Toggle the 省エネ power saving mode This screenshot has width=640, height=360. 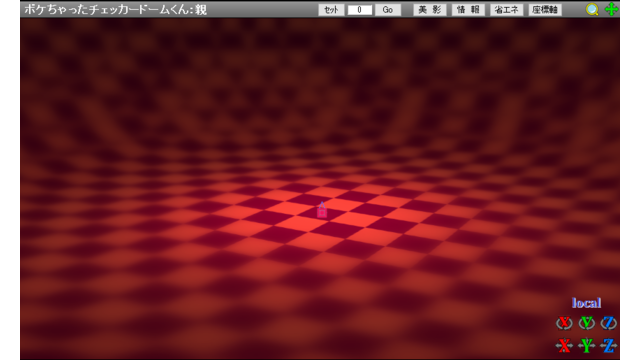[507, 10]
